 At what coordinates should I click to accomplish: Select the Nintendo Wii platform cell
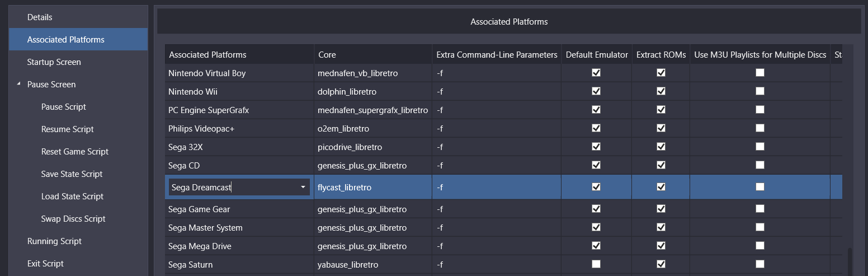tap(239, 91)
